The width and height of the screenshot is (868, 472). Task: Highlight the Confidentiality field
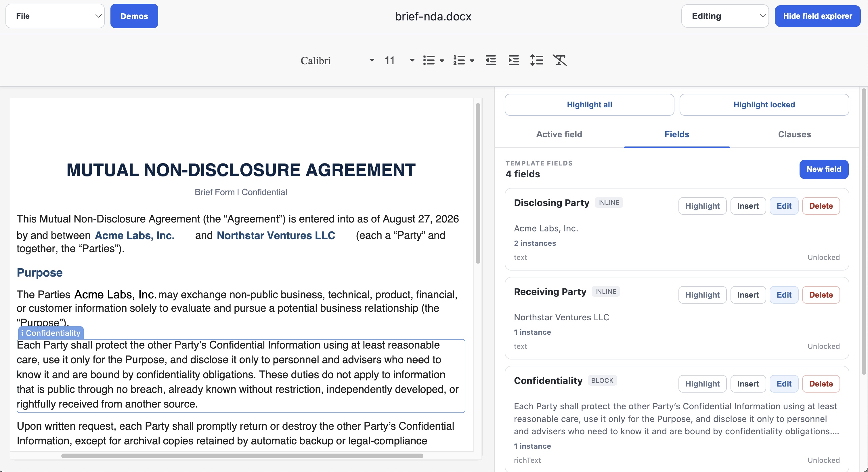tap(702, 384)
